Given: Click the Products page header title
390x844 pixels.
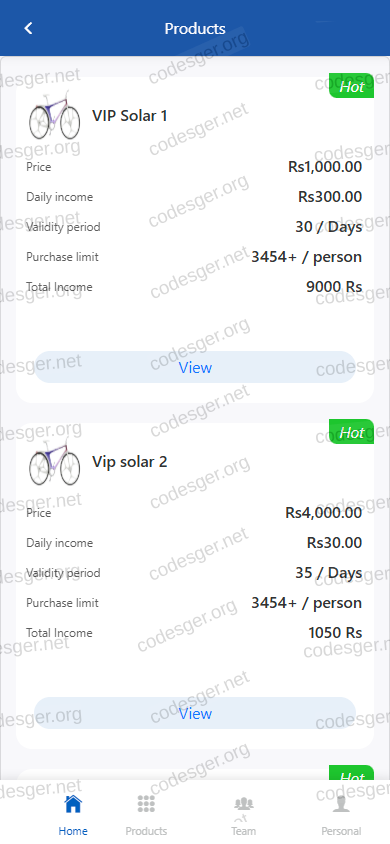Looking at the screenshot, I should (195, 29).
